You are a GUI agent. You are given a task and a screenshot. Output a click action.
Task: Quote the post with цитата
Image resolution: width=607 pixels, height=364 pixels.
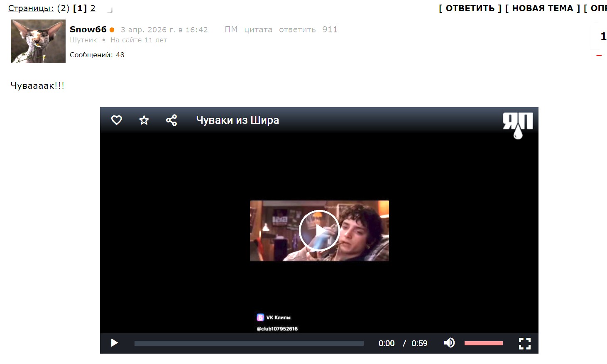point(258,30)
